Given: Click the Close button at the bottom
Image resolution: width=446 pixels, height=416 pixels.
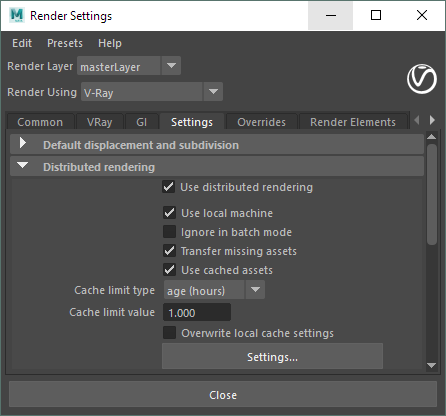Looking at the screenshot, I should [223, 395].
